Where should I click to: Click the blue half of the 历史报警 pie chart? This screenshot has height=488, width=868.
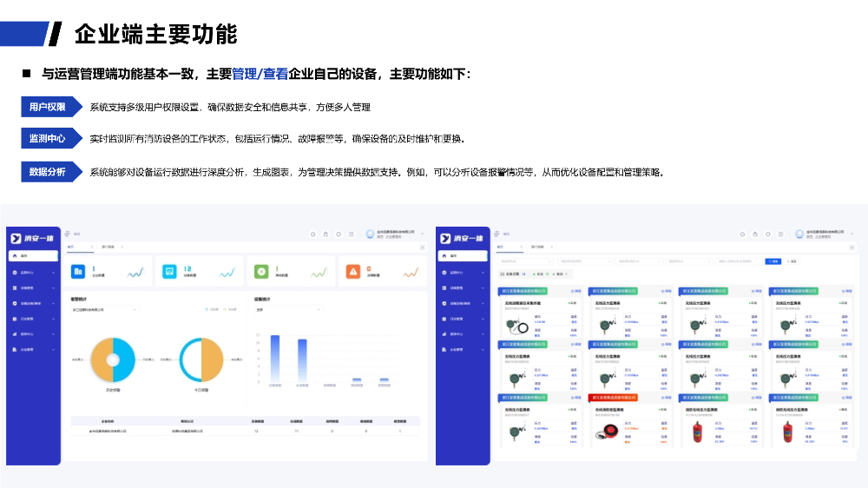click(x=124, y=359)
